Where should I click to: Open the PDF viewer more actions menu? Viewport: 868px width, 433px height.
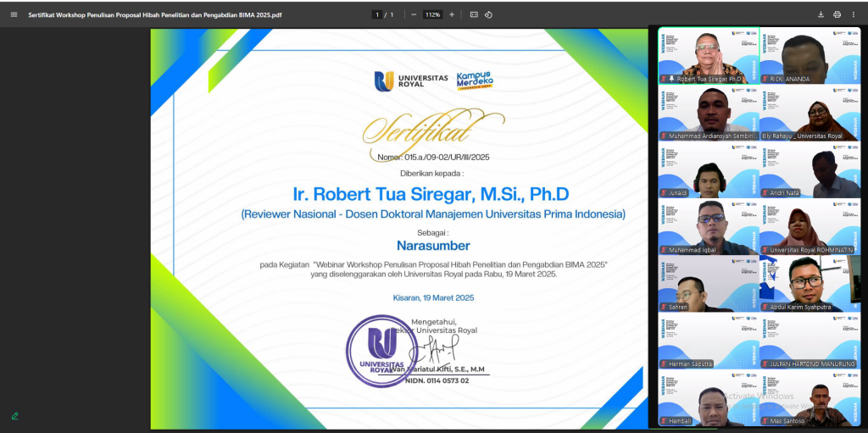pos(854,14)
